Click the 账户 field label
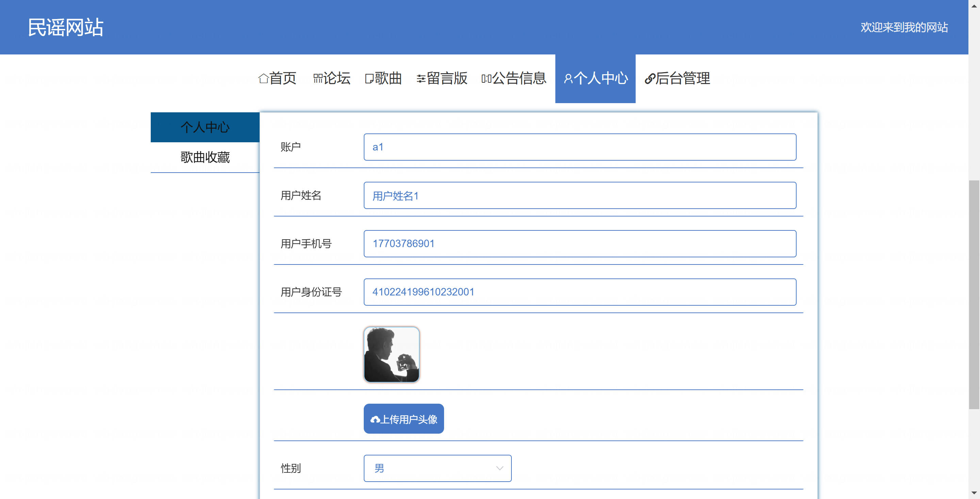The width and height of the screenshot is (980, 499). (x=291, y=147)
